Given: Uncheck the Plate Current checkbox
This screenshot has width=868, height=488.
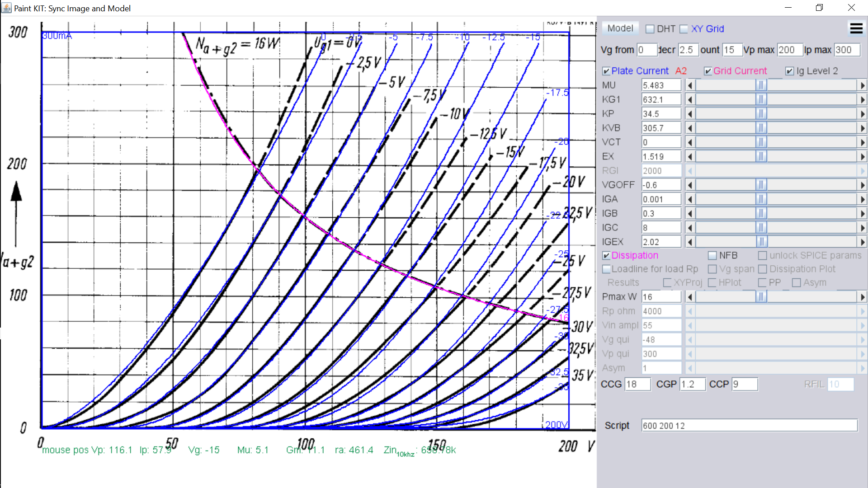Looking at the screenshot, I should point(607,71).
